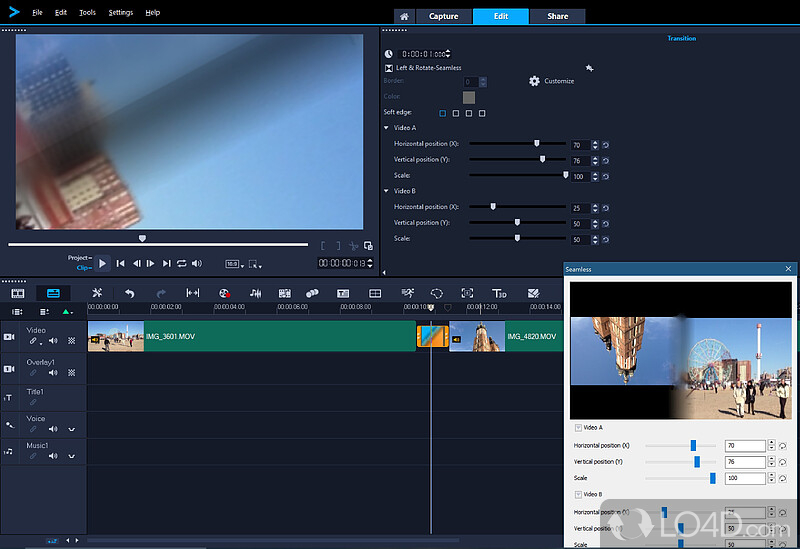Collapse Video A in Seamless dialog
The height and width of the screenshot is (549, 800).
578,428
